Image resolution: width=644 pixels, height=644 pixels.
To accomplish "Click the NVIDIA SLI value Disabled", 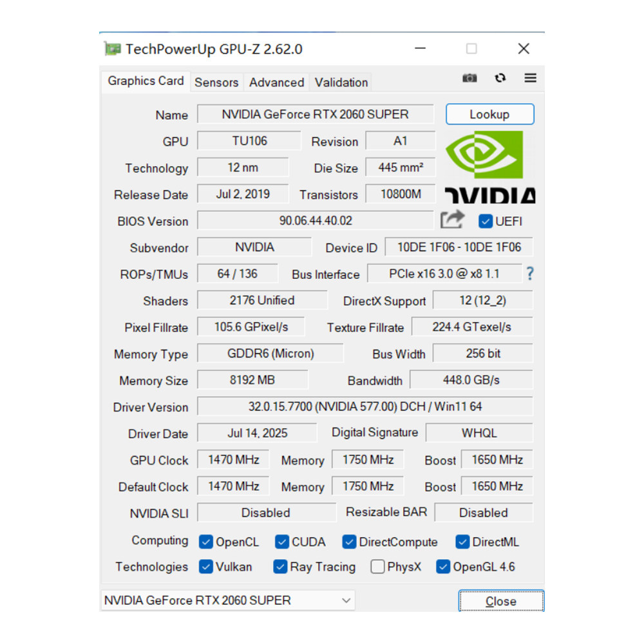I will pyautogui.click(x=266, y=513).
